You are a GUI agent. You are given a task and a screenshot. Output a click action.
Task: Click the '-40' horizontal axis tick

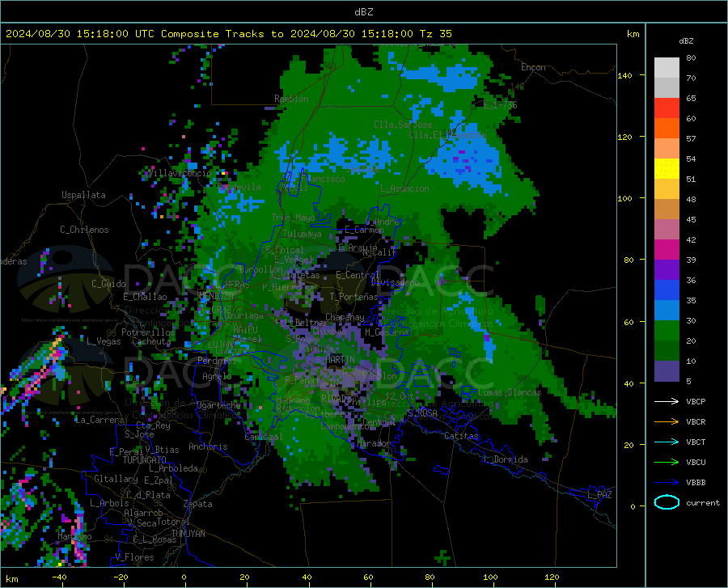click(59, 577)
